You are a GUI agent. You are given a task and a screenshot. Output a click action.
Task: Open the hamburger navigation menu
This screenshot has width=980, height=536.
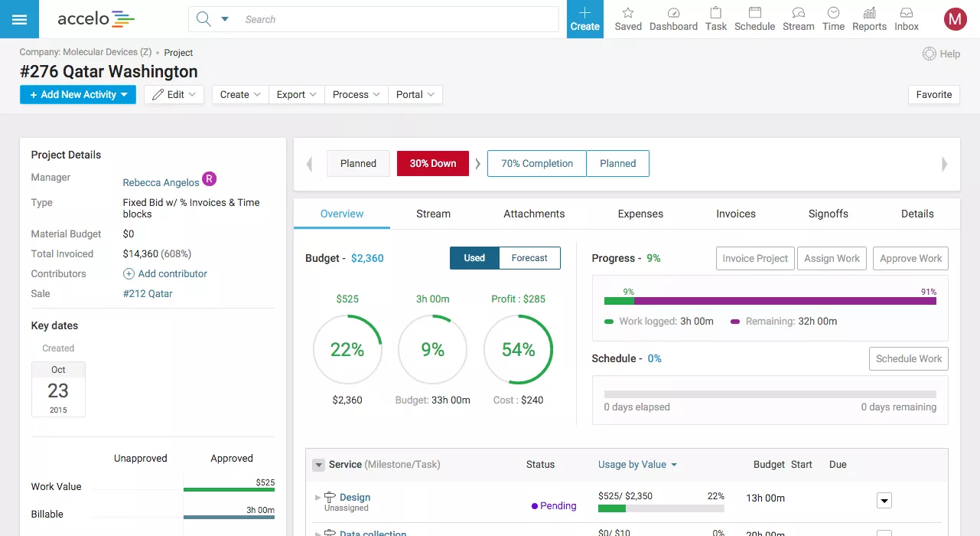(x=19, y=19)
